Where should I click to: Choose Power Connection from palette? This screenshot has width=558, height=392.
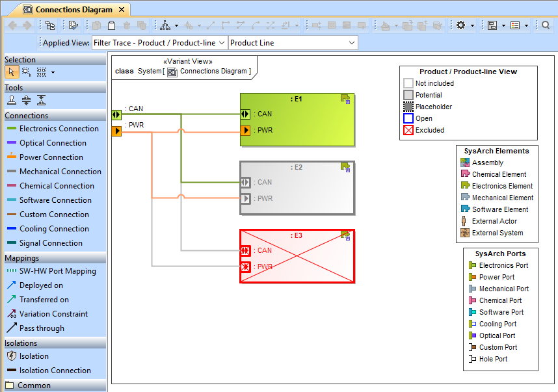(x=51, y=157)
